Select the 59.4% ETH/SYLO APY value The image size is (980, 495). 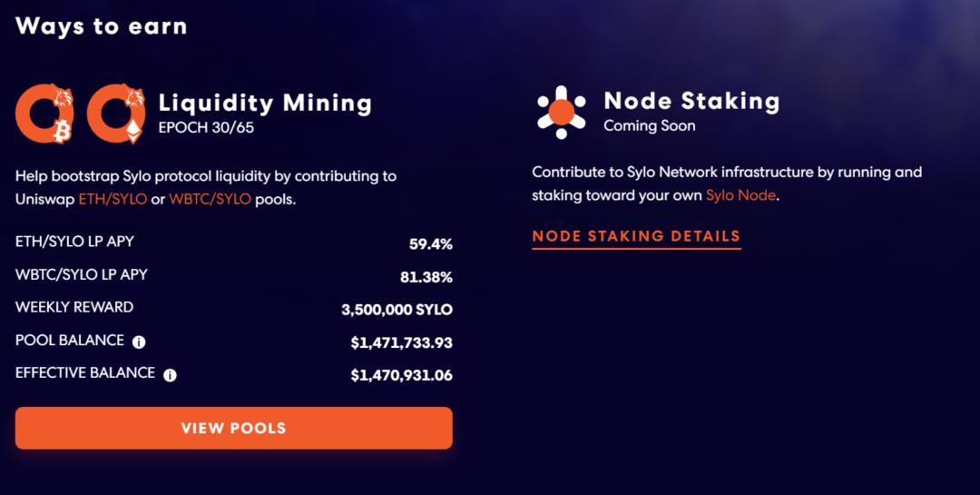pos(430,243)
